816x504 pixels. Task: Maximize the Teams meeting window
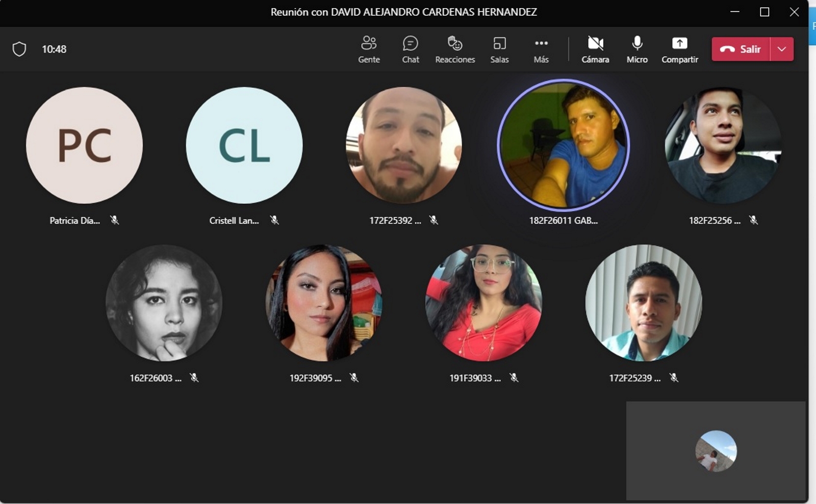[764, 12]
